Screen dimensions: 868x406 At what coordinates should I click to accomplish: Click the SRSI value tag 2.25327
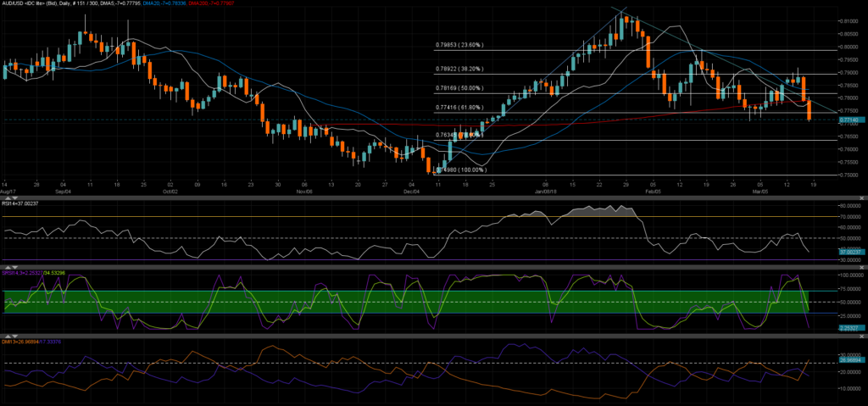tap(853, 328)
